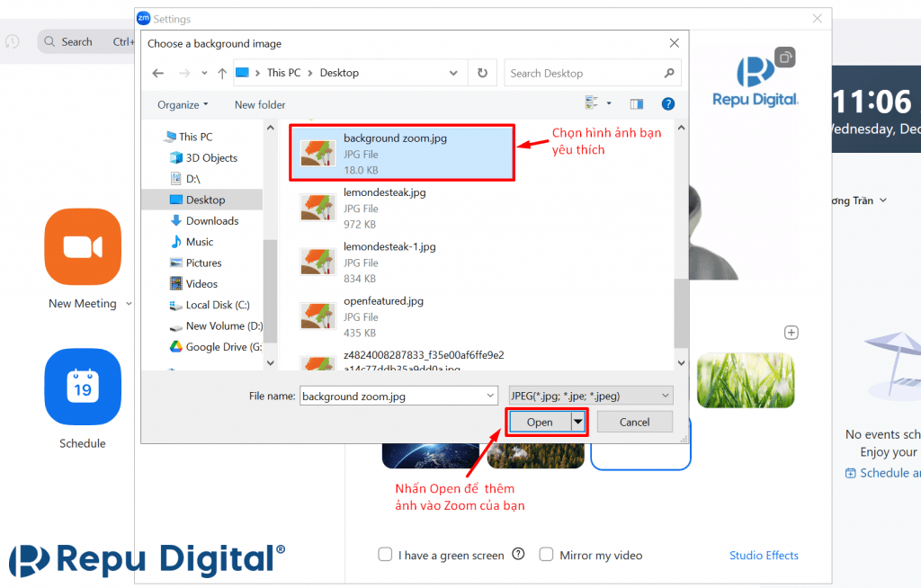Open the Help icon in the file dialog
The width and height of the screenshot is (921, 588).
[668, 103]
